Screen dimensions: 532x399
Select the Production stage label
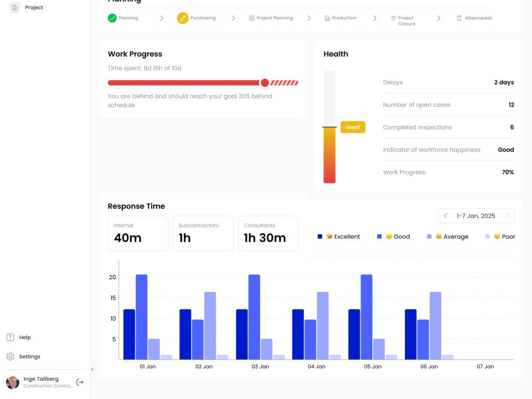point(344,18)
